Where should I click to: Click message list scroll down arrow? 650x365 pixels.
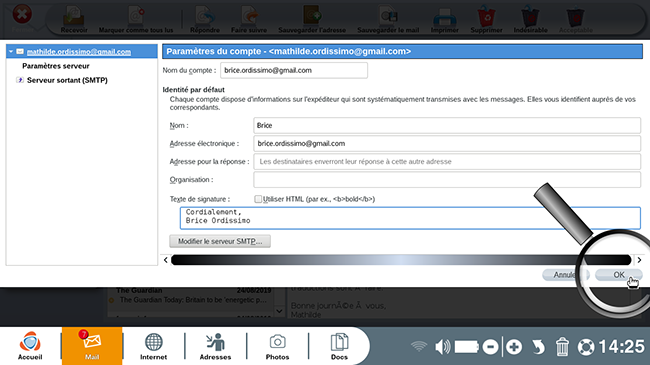click(x=279, y=311)
